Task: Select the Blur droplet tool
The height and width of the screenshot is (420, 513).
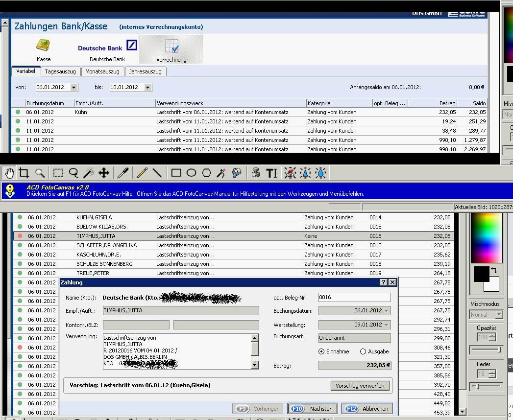Action: tap(320, 173)
